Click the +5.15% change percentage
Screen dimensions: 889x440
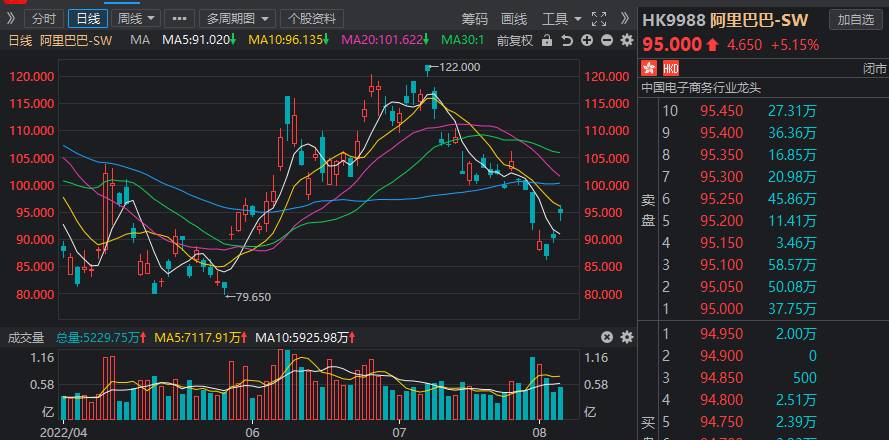[794, 45]
